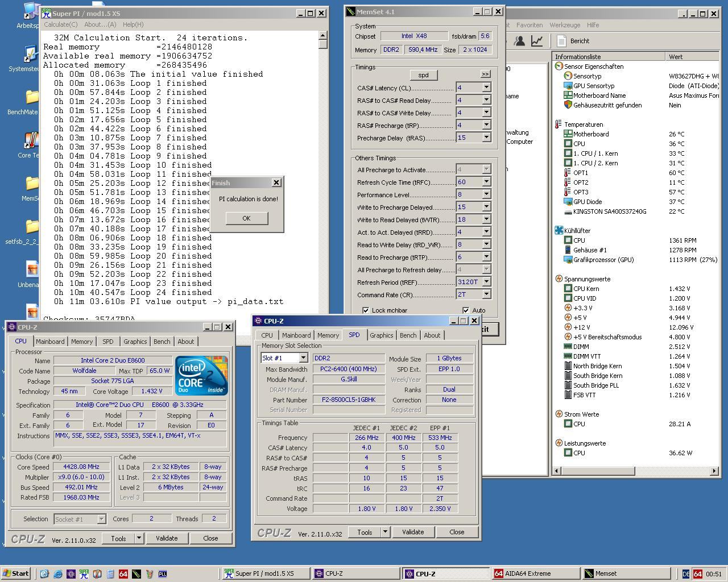Click the DIMM memory module icon
728x582 pixels.
coord(568,347)
